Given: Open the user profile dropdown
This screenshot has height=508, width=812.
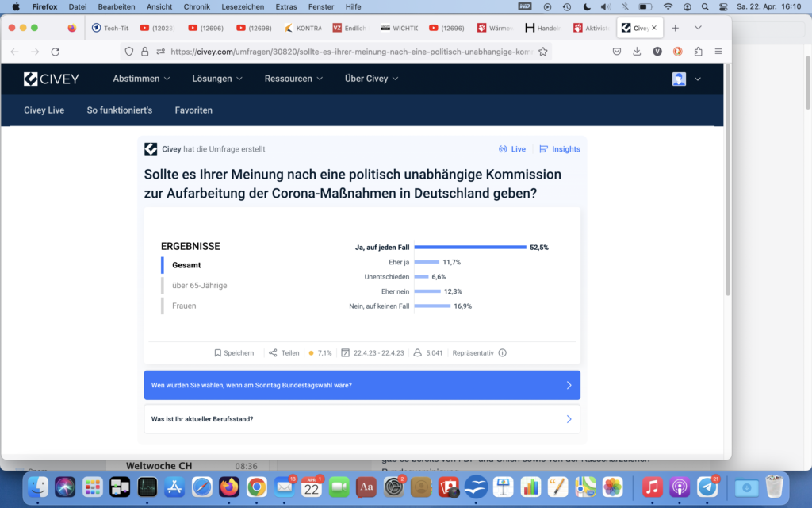Looking at the screenshot, I should [x=687, y=79].
